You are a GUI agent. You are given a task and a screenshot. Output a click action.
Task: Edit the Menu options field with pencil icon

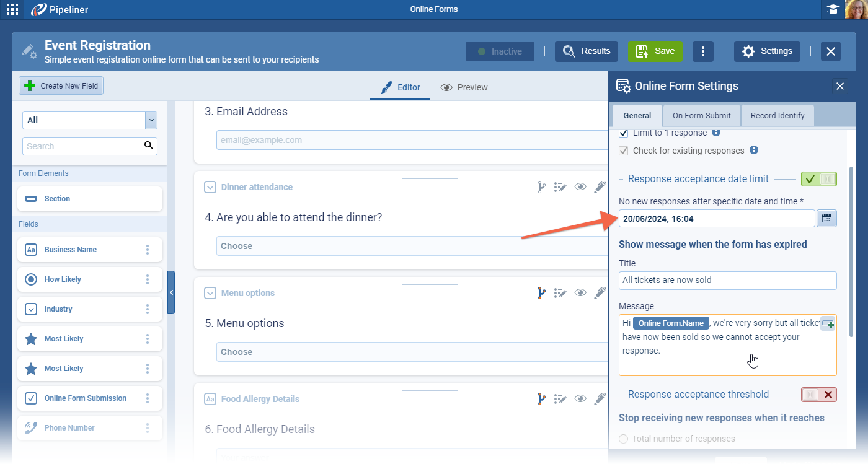pos(600,293)
